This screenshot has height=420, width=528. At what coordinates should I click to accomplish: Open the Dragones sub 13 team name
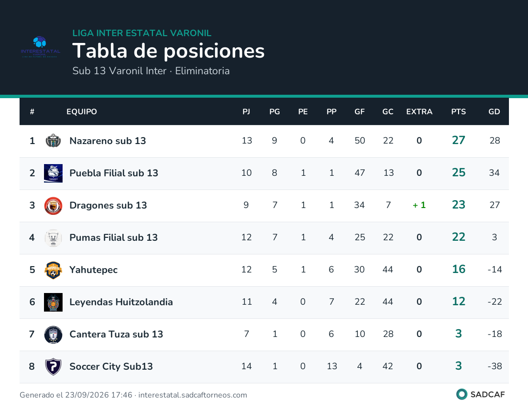pyautogui.click(x=108, y=206)
